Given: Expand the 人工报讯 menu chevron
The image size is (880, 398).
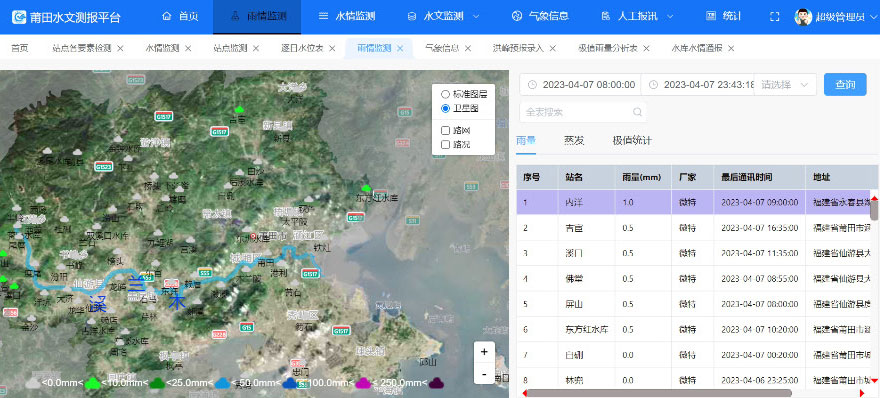Looking at the screenshot, I should (x=670, y=16).
